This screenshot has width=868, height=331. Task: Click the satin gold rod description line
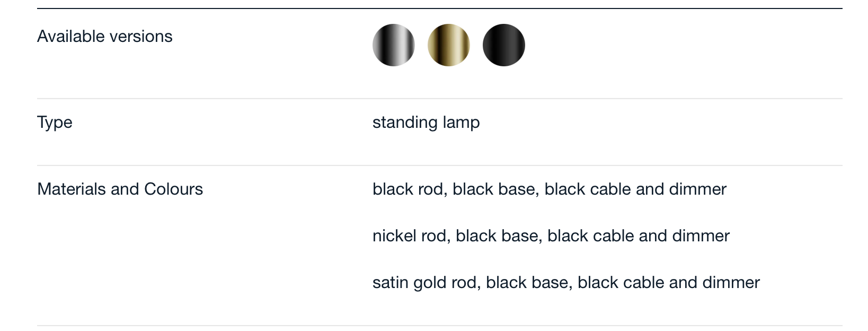point(566,283)
